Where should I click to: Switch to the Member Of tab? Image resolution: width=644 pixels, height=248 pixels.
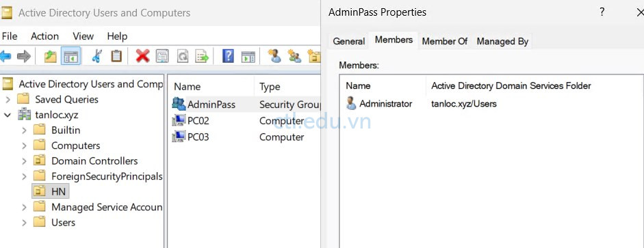pyautogui.click(x=445, y=42)
